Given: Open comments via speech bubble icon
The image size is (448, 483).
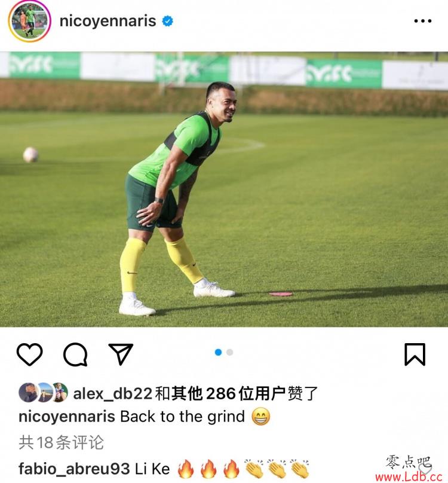Looking at the screenshot, I should 75,354.
